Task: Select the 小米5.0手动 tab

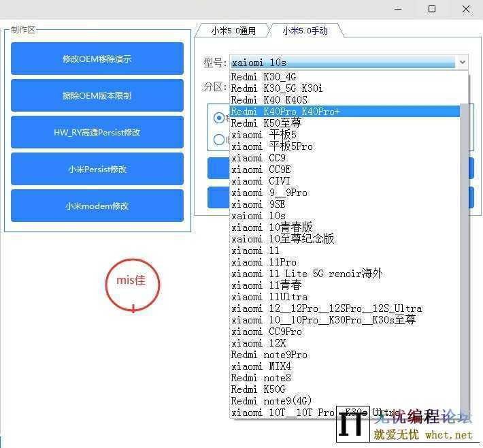Action: [305, 31]
